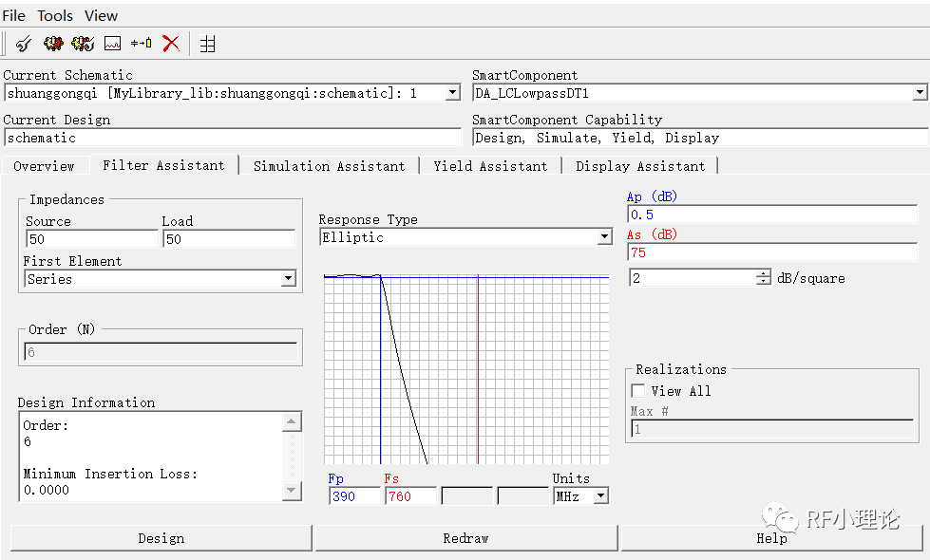Click the Auto-Design gears toolbar icon

[x=53, y=44]
